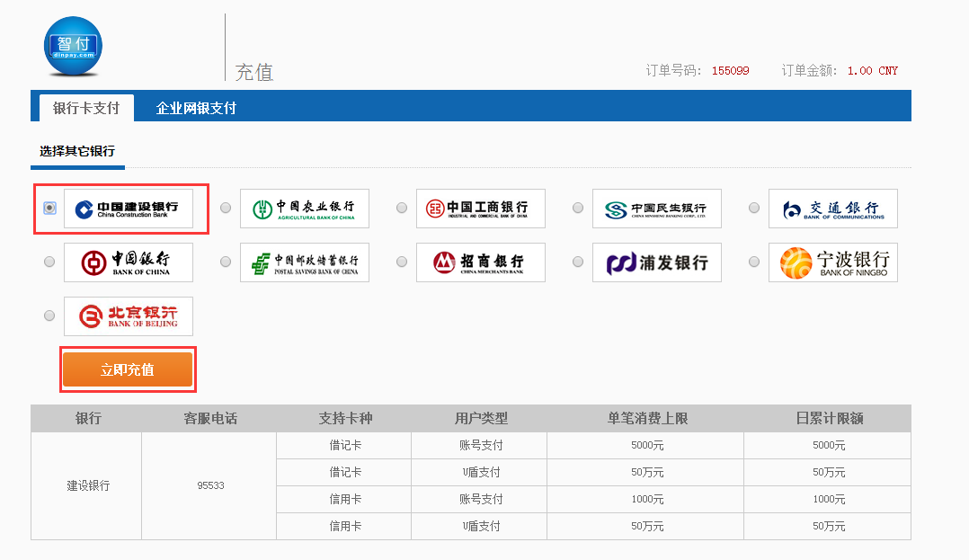Click the 立即充值 button

click(x=128, y=369)
